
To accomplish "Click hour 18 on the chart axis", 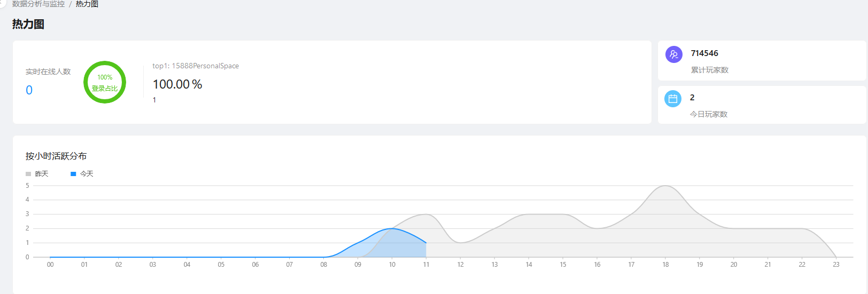I will (x=665, y=265).
